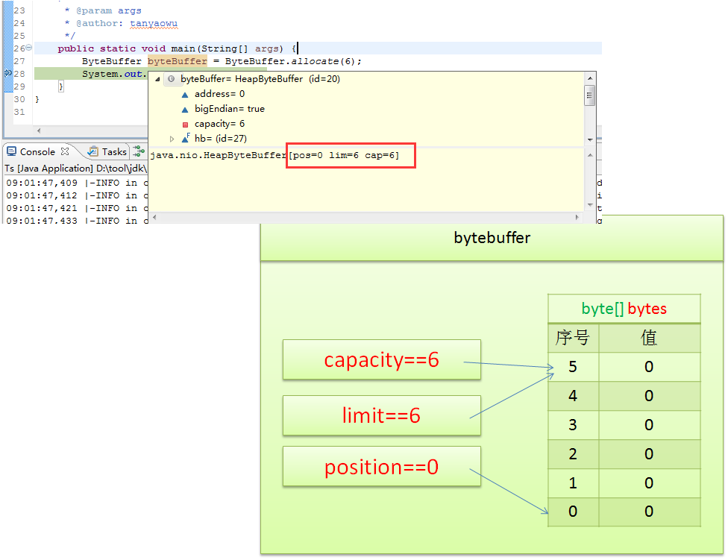Screen dimensions: 728x560
Task: Click the byteBuffer local variable icon
Action: 171,79
